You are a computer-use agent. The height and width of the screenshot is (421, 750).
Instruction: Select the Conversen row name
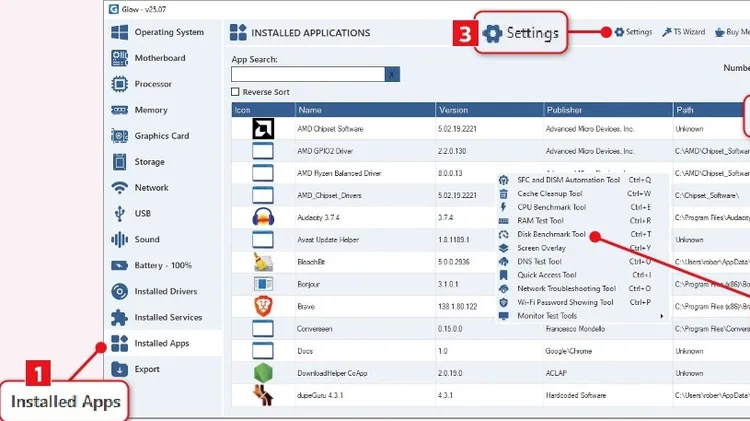pos(314,329)
